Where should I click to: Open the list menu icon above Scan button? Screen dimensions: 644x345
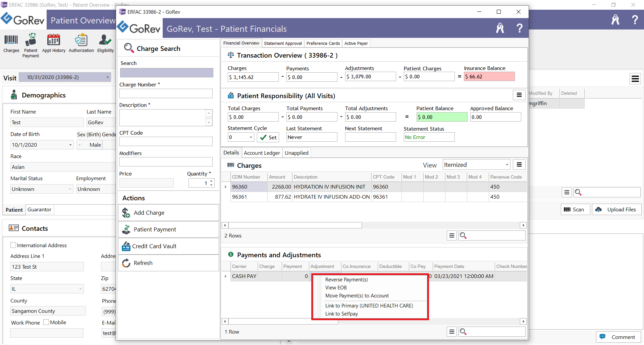pyautogui.click(x=567, y=192)
